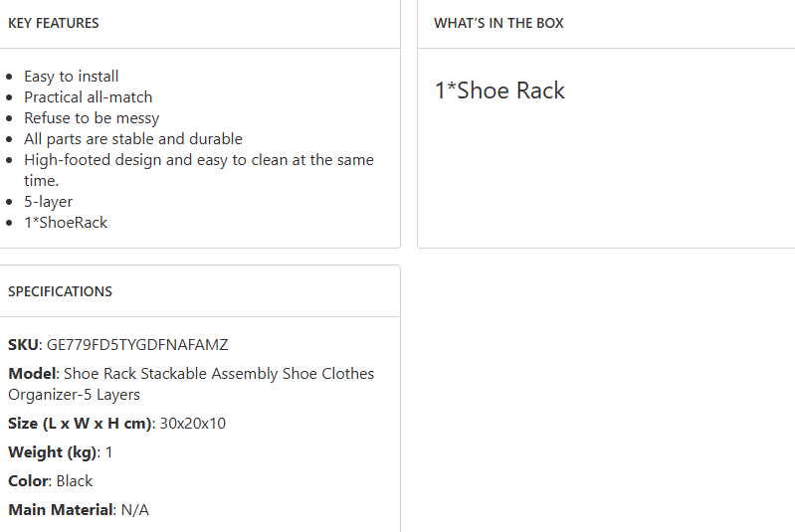Click the N/A main material value

click(135, 510)
